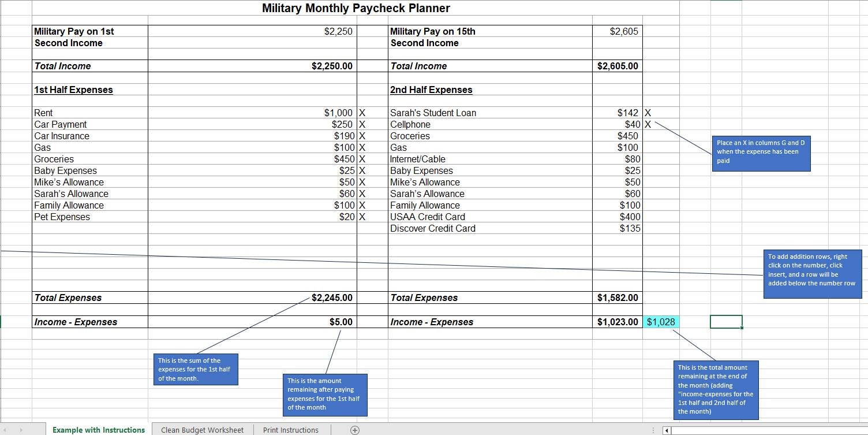Image resolution: width=868 pixels, height=435 pixels.
Task: Click the X next to Cellphone expense
Action: (648, 124)
